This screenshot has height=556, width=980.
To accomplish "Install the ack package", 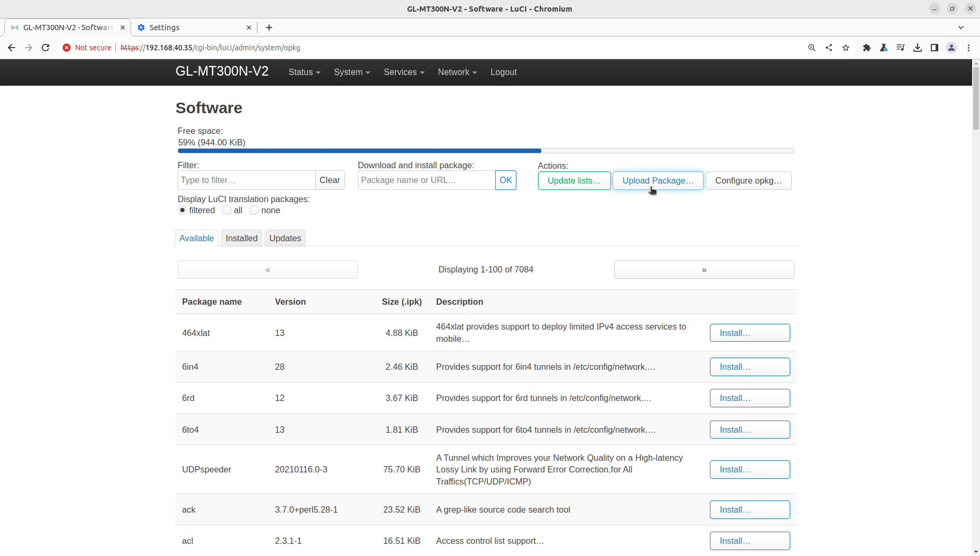I will [750, 509].
